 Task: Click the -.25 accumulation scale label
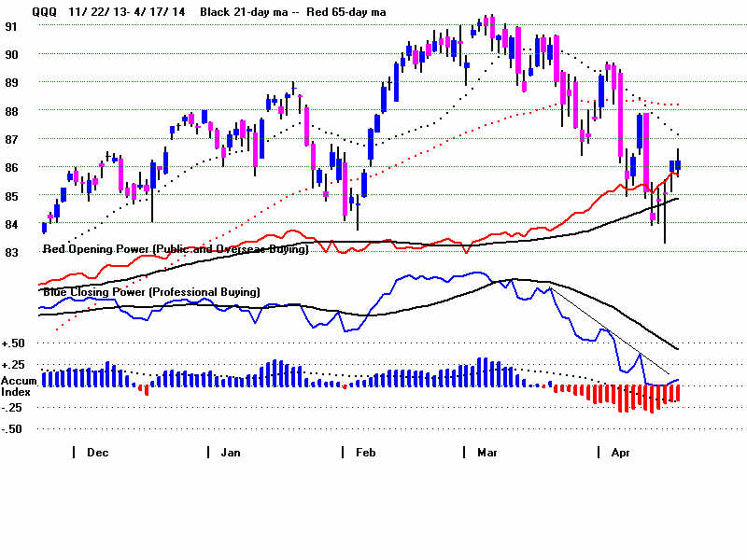pos(13,408)
